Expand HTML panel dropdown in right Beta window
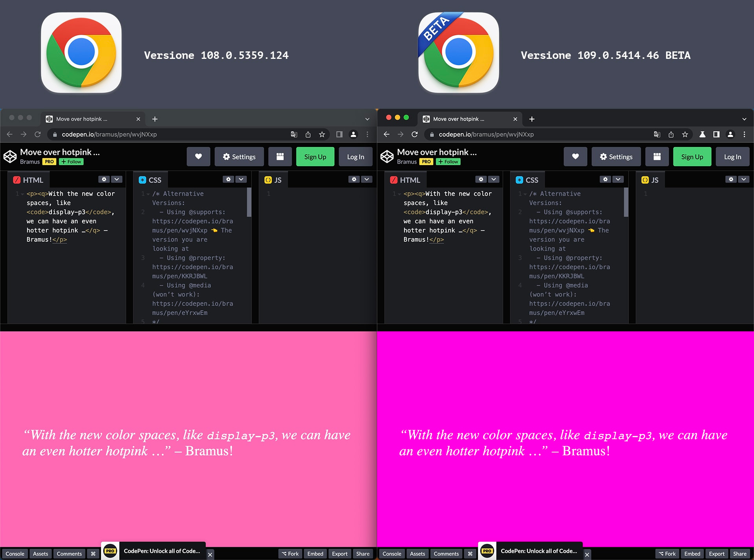The width and height of the screenshot is (754, 560). (x=494, y=179)
